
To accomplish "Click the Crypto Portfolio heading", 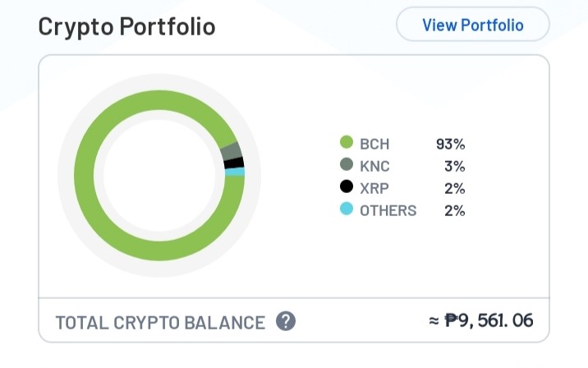I will pyautogui.click(x=126, y=26).
